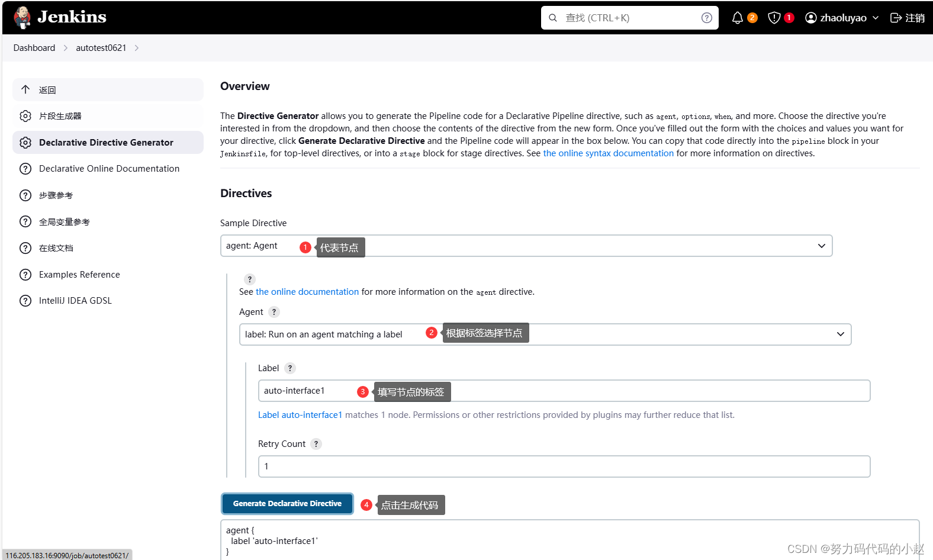Viewport: 933px width, 560px height.
Task: Click the generated agent code textarea
Action: (x=570, y=540)
